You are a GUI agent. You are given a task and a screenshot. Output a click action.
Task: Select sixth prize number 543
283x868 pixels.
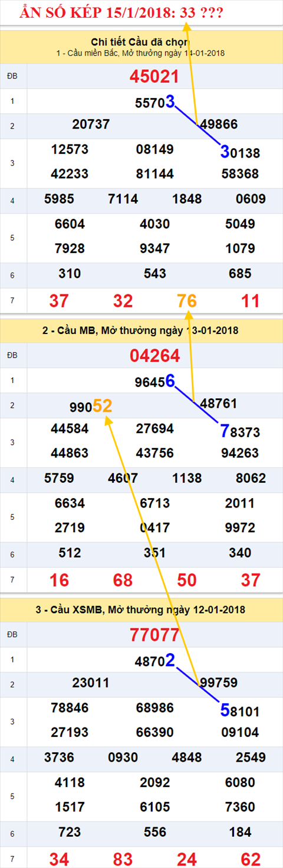(x=154, y=274)
